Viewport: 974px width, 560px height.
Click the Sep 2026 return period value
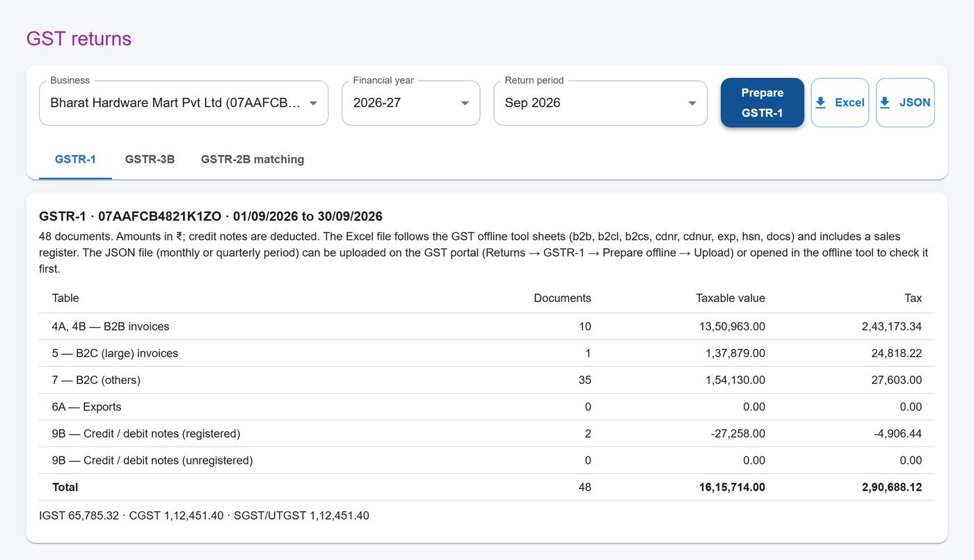pyautogui.click(x=533, y=103)
